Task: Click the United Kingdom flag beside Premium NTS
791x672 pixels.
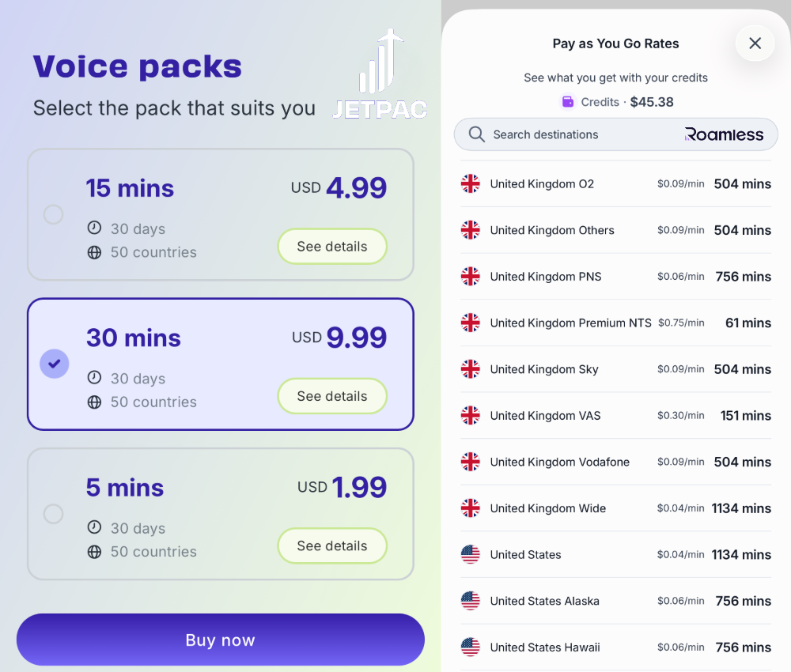Action: 471,323
